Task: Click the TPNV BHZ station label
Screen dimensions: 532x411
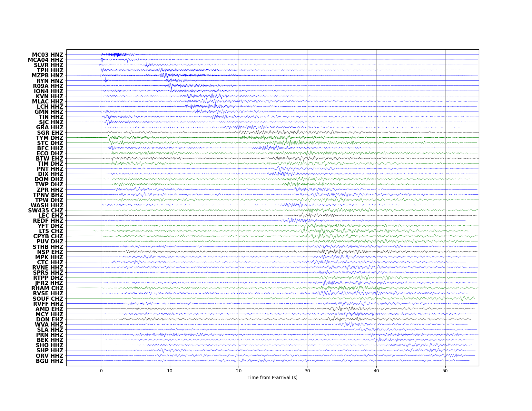Action: pos(48,195)
